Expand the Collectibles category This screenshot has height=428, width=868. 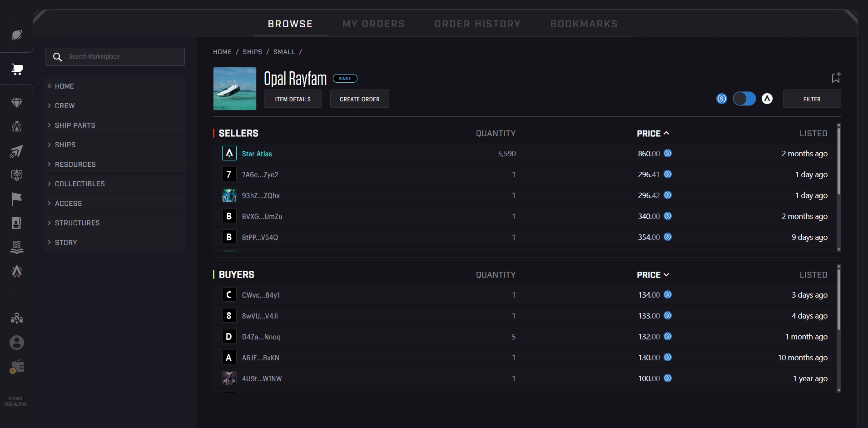(x=115, y=184)
